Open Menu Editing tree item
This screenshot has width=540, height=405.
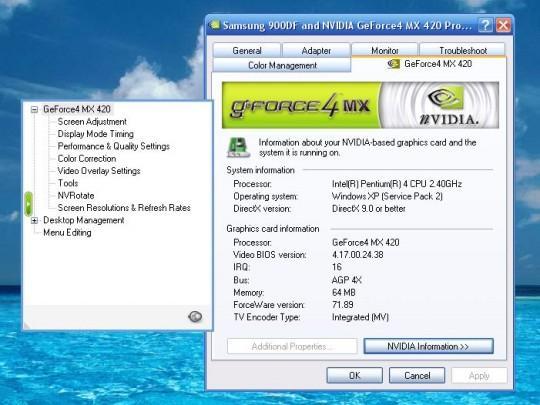pyautogui.click(x=67, y=233)
